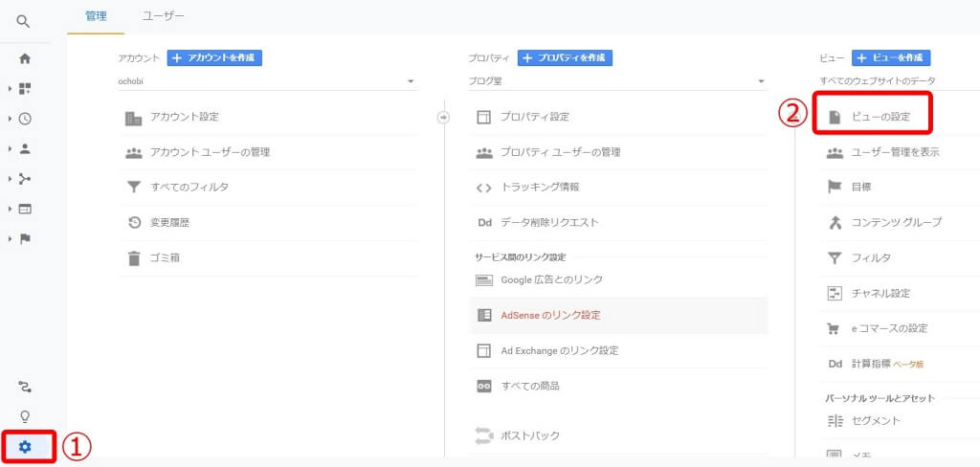Click the flag icon beside 目標
Viewport: 980px width, 467px height.
pos(835,187)
